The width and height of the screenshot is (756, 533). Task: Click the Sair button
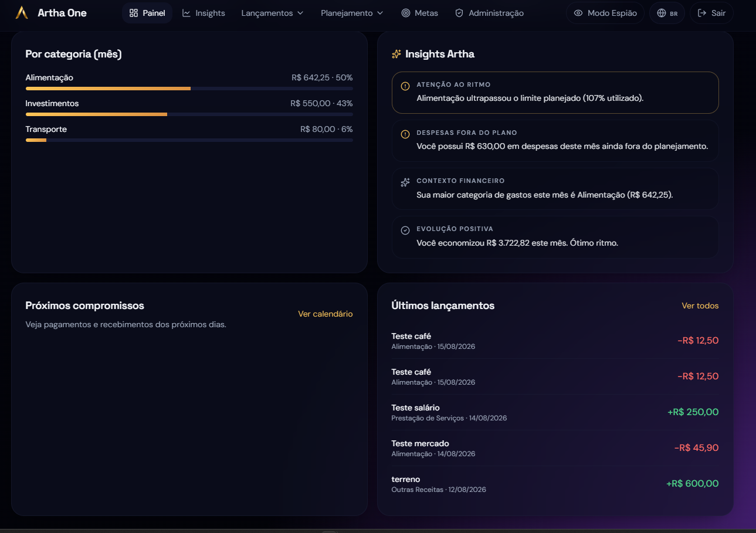pos(711,13)
